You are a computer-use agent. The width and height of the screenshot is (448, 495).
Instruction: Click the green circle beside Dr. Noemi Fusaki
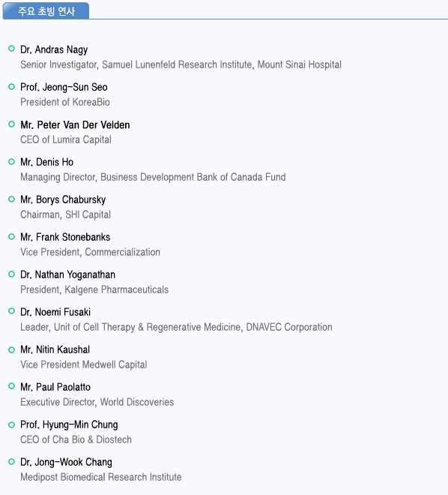12,311
